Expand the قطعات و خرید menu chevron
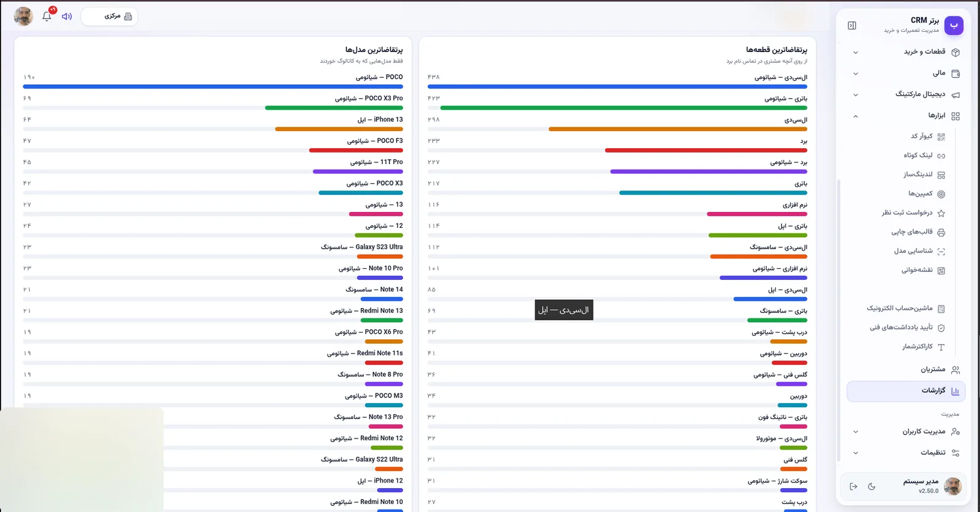 coord(856,53)
